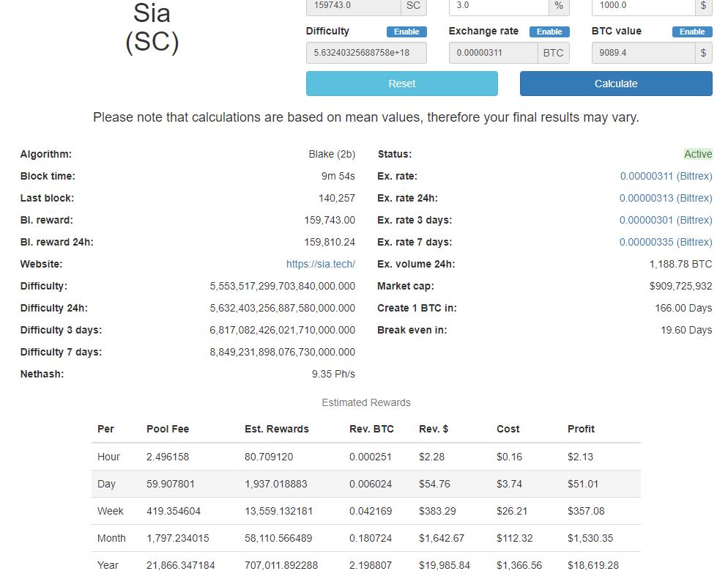Toggle the Difficulty Enable button
728x582 pixels.
pyautogui.click(x=406, y=32)
